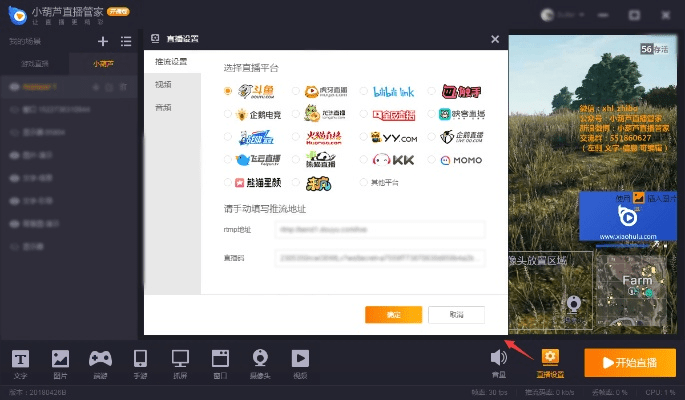This screenshot has height=400, width=685.
Task: Open the user account dropdown in title bar
Action: [563, 15]
